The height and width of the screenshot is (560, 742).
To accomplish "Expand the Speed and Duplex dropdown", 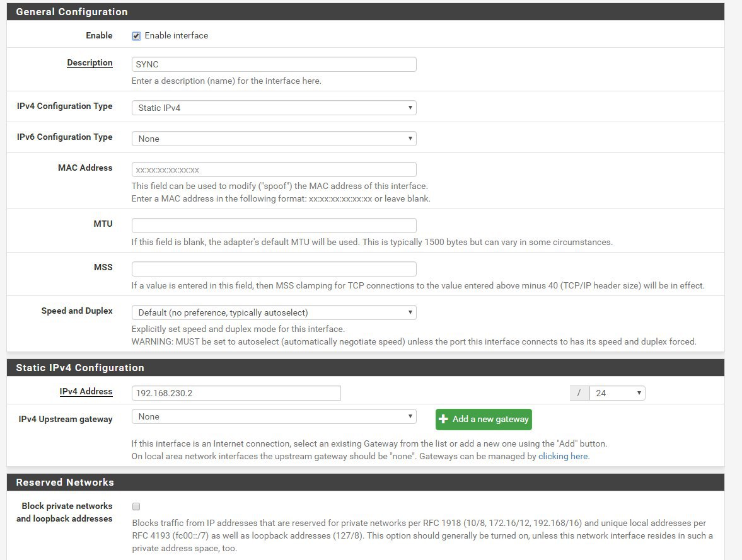I will 274,312.
